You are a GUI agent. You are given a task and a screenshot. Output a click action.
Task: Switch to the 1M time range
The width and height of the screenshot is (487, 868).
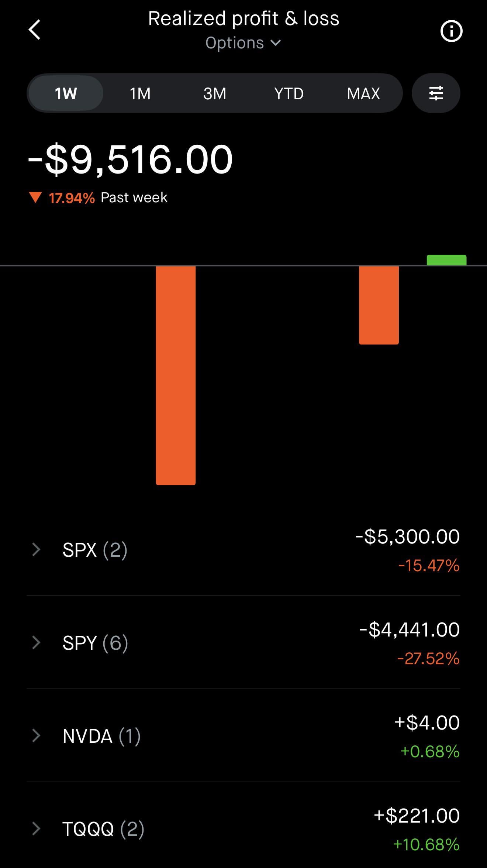140,93
